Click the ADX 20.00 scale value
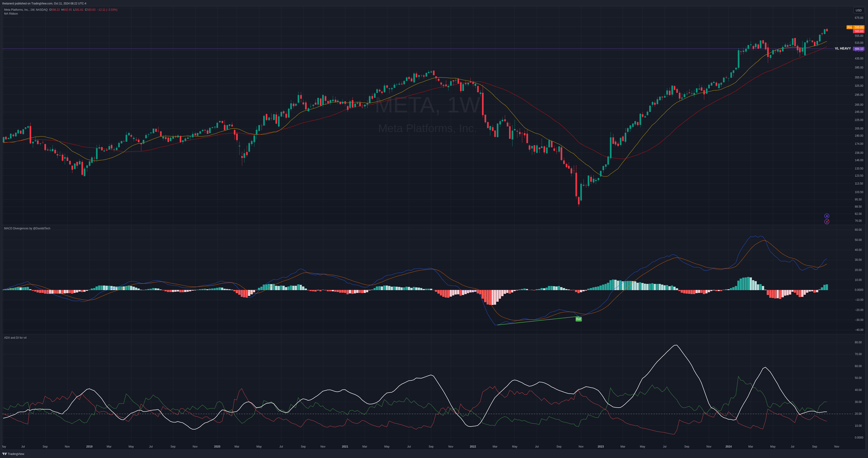The image size is (868, 458). click(x=858, y=414)
